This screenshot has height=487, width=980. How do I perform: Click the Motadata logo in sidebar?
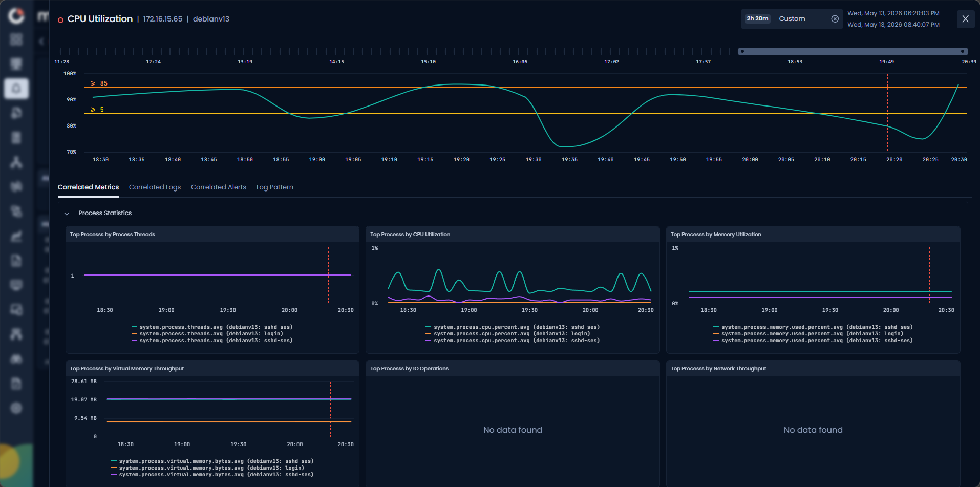click(x=16, y=16)
